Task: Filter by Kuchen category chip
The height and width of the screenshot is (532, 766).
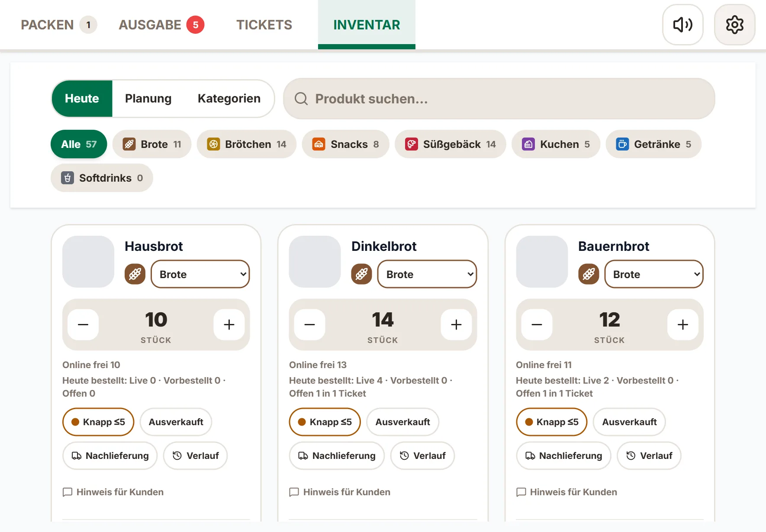Action: pos(556,144)
